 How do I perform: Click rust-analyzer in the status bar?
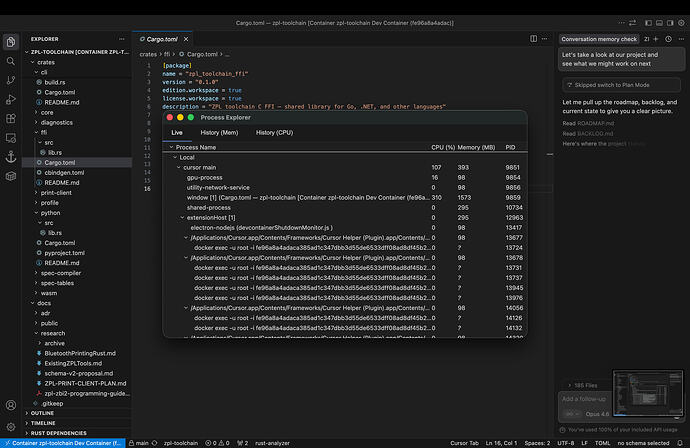click(272, 443)
